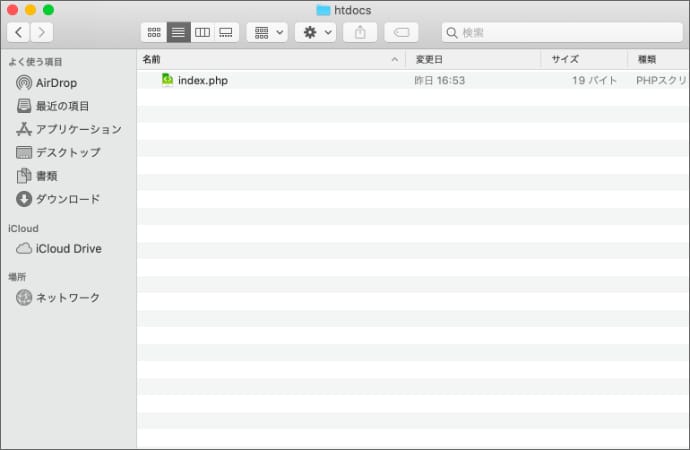The width and height of the screenshot is (690, 450).
Task: Go to デスクトップ in sidebar
Action: (68, 152)
